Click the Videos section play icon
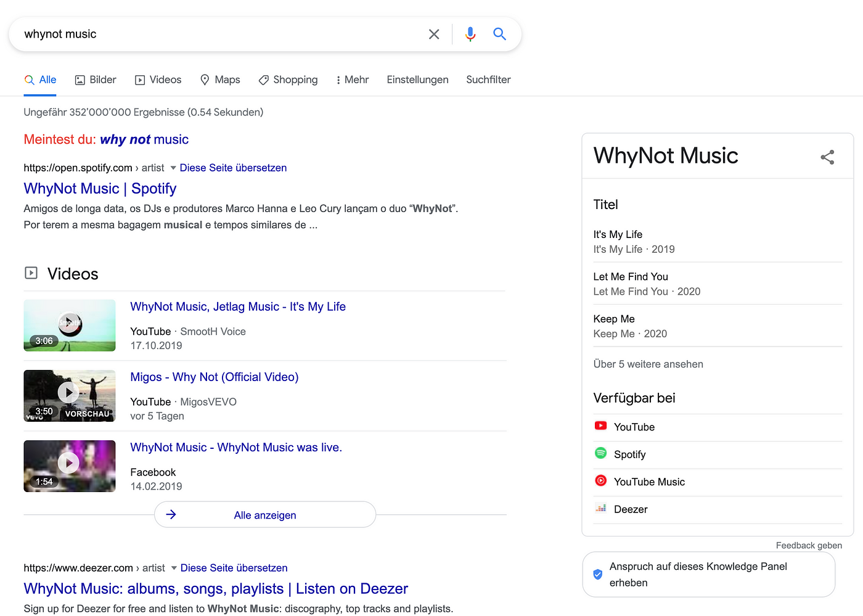Screen dimensions: 863x616 click(31, 273)
